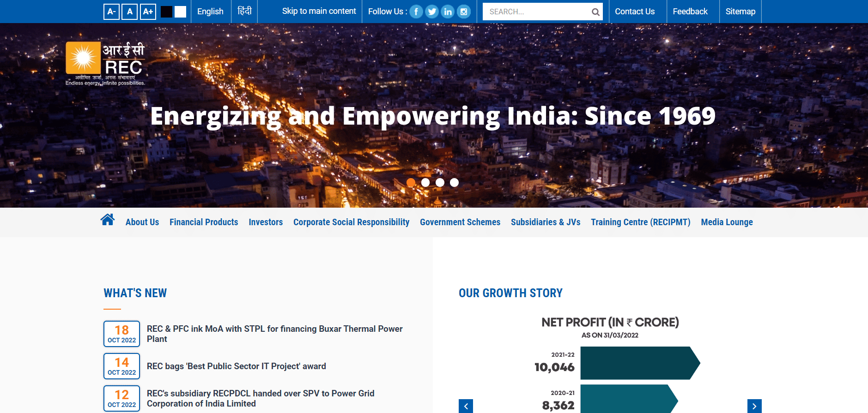The width and height of the screenshot is (868, 413).
Task: Go to home via house icon
Action: [x=108, y=220]
